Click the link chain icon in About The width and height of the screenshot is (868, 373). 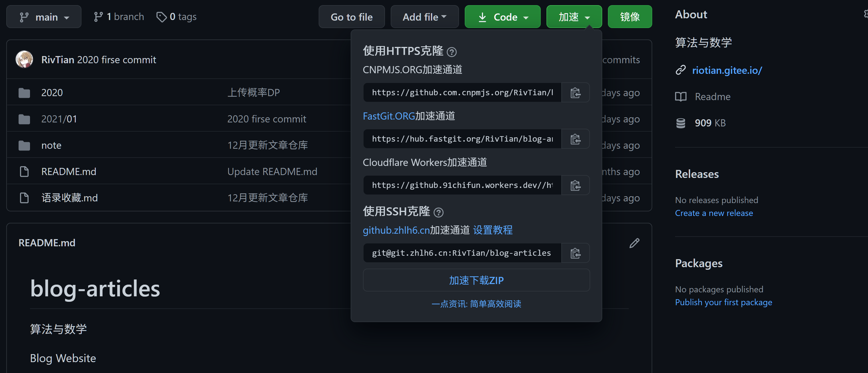coord(680,70)
